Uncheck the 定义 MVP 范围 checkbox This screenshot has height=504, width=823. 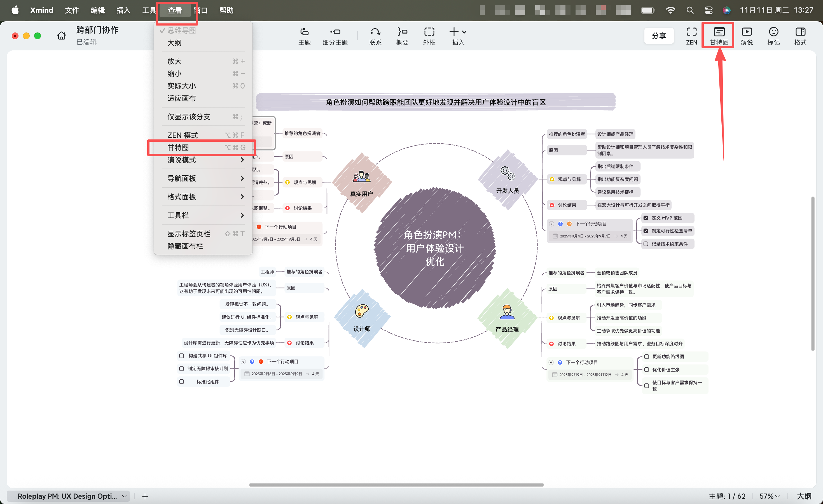coord(646,218)
